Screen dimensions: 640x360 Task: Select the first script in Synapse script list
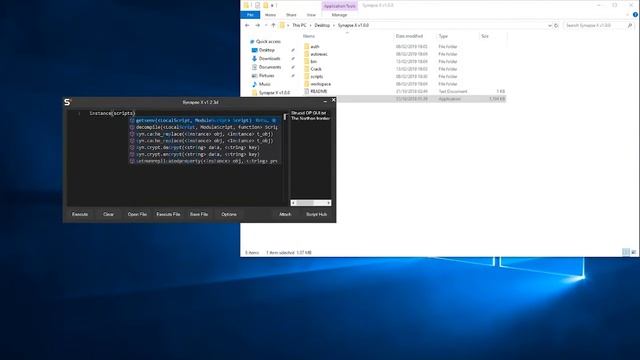[309, 113]
